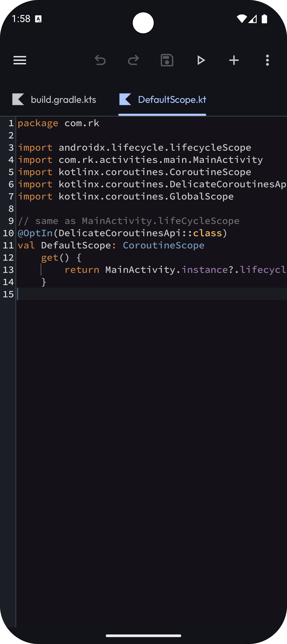Click the closing brace on line 14

pyautogui.click(x=44, y=282)
